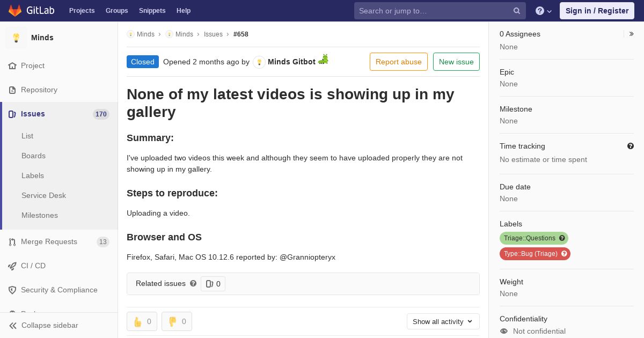Image resolution: width=644 pixels, height=338 pixels.
Task: Select Boards under Issues
Action: (33, 156)
